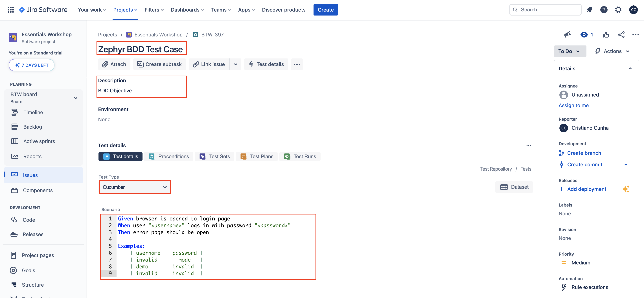Open more toolbar options next to Test details
This screenshot has width=644, height=298.
(297, 65)
